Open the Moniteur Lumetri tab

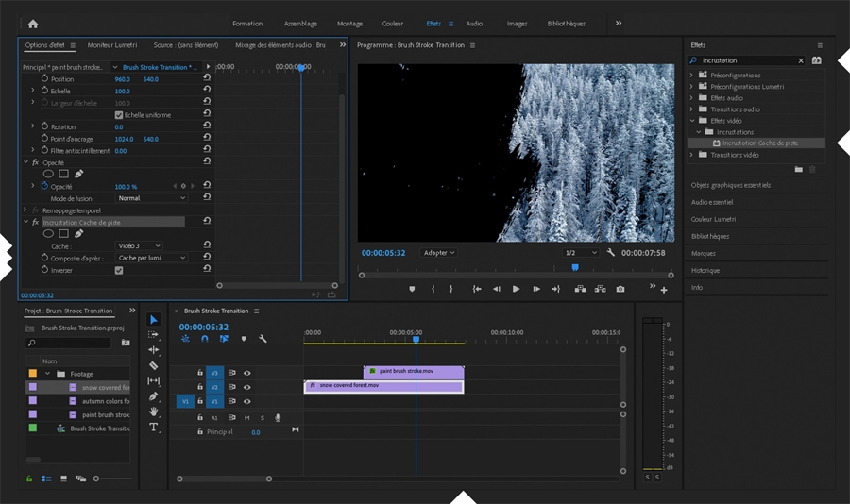point(112,45)
